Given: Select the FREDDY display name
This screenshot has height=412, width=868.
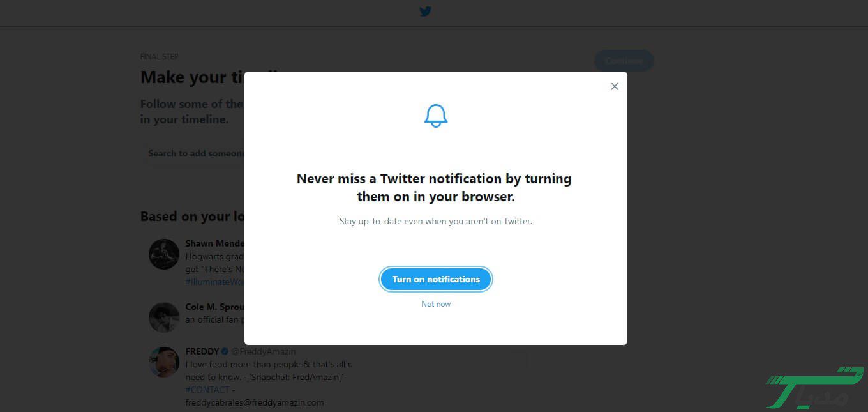Looking at the screenshot, I should click(202, 351).
